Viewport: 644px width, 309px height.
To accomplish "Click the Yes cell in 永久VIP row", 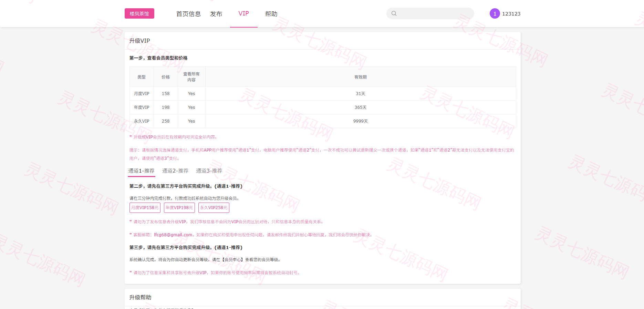I will tap(191, 121).
